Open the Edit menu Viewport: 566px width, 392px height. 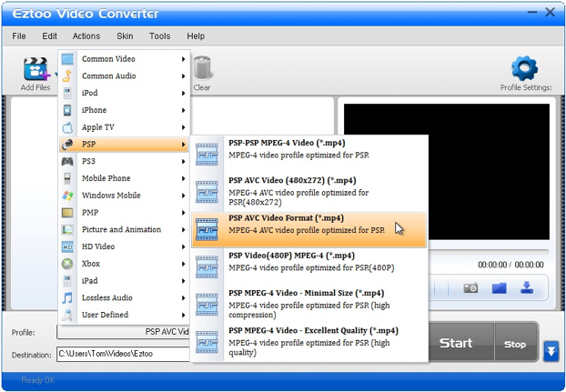pyautogui.click(x=49, y=36)
